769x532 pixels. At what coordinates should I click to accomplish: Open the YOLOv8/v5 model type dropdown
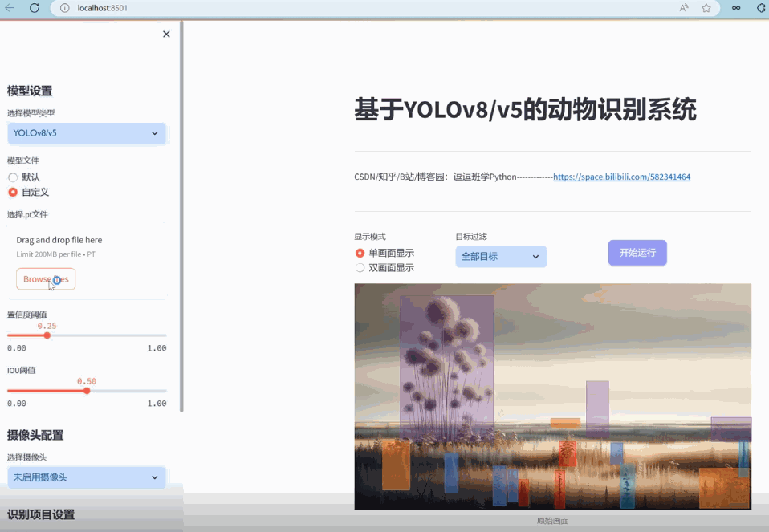pos(86,133)
